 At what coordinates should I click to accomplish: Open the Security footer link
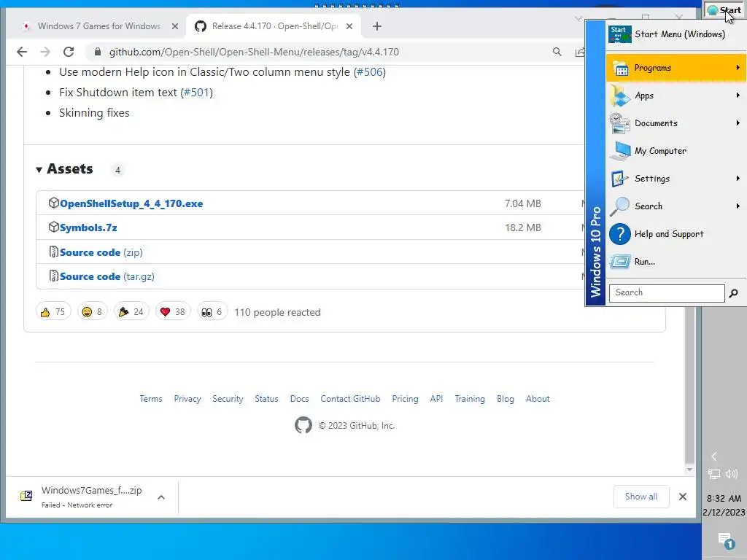tap(228, 399)
